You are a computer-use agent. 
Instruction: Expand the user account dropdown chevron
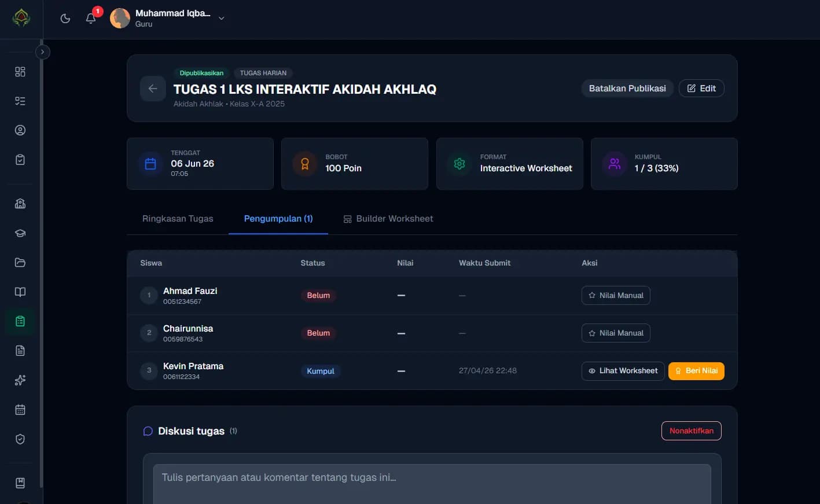[221, 18]
